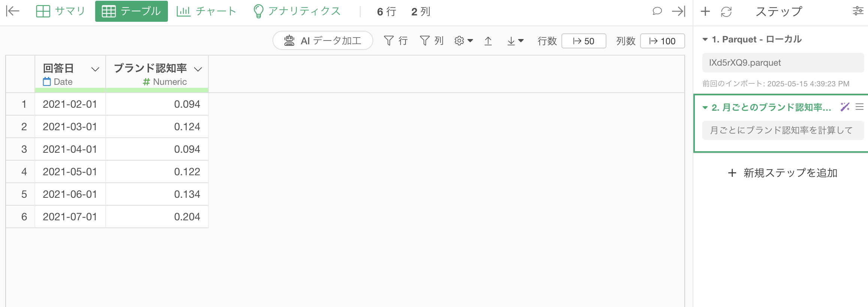Click the AI データ加工 button
Image resolution: width=868 pixels, height=307 pixels.
[323, 41]
